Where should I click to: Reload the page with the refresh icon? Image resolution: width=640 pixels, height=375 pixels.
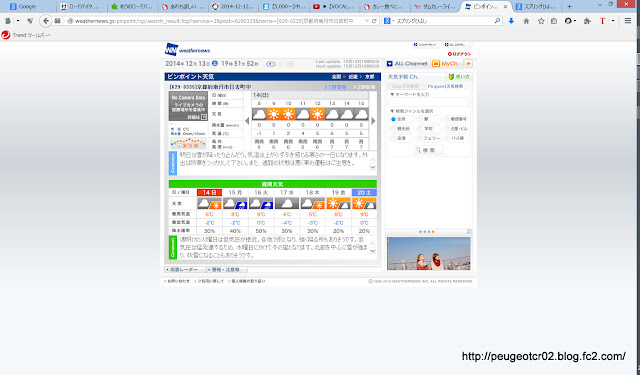pos(374,21)
